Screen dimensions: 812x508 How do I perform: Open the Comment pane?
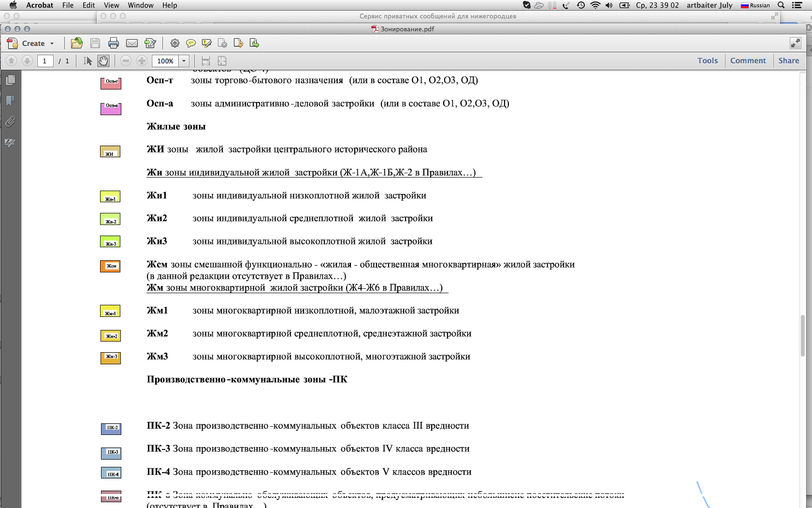click(748, 60)
